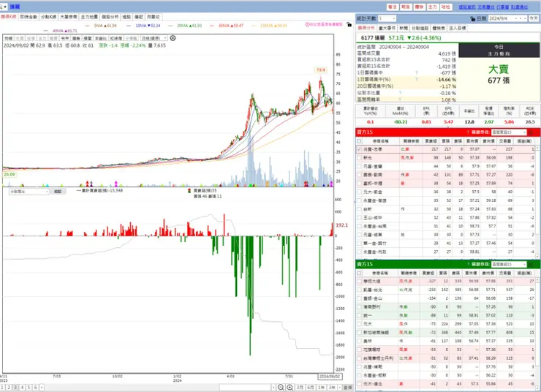Open help icon for 佔股本比重 row

pyautogui.click(x=400, y=93)
